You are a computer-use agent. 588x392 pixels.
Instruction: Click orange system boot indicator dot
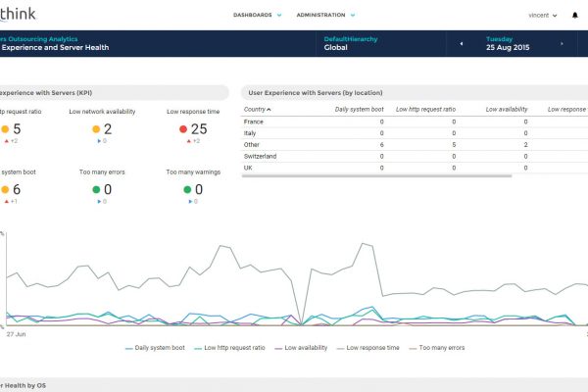point(5,189)
